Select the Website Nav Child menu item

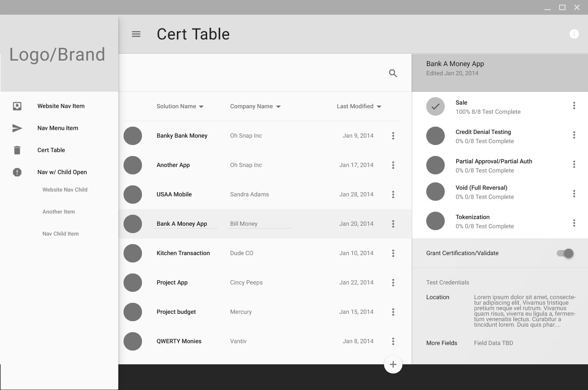click(x=65, y=189)
